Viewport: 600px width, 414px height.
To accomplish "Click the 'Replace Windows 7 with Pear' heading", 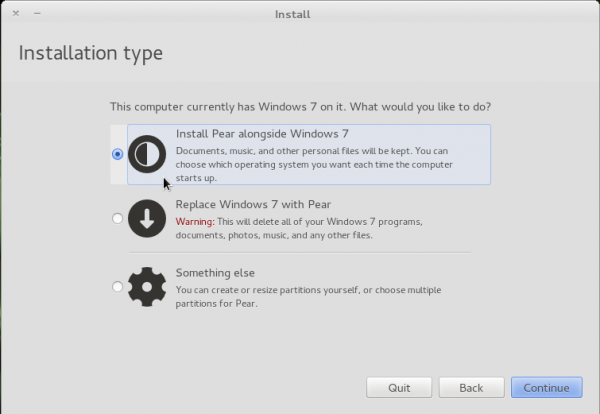I will 253,204.
